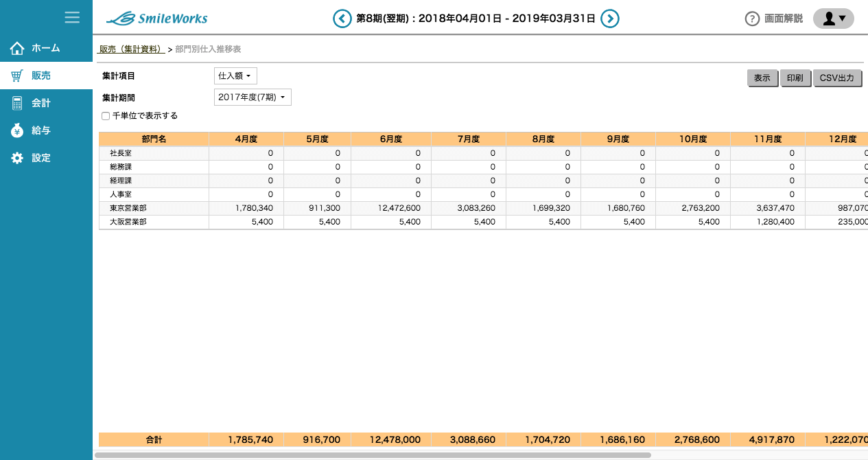Open 画面解説 help link
Image resolution: width=868 pixels, height=460 pixels.
point(784,19)
